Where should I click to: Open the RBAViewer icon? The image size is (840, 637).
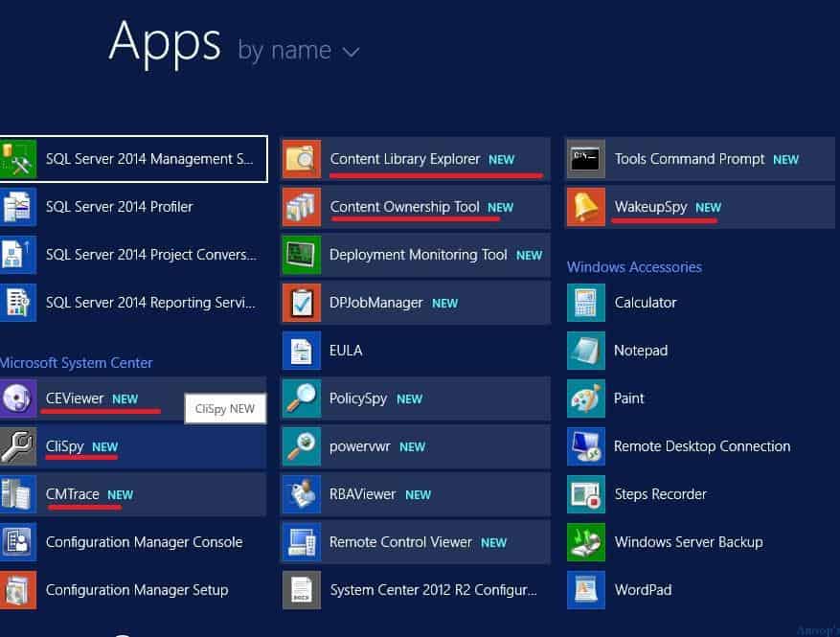(302, 494)
